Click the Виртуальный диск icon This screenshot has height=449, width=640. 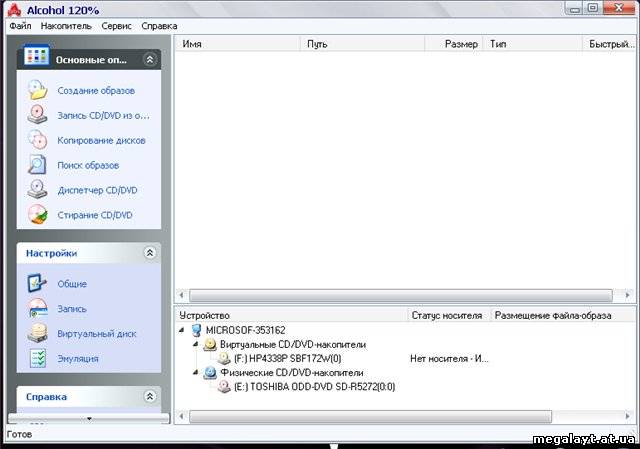pyautogui.click(x=37, y=333)
